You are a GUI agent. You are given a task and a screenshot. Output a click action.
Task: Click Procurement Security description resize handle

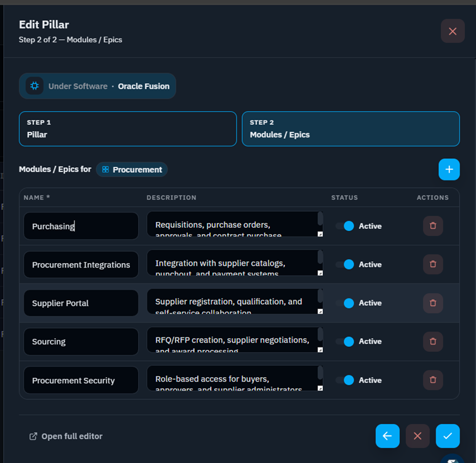coord(320,389)
